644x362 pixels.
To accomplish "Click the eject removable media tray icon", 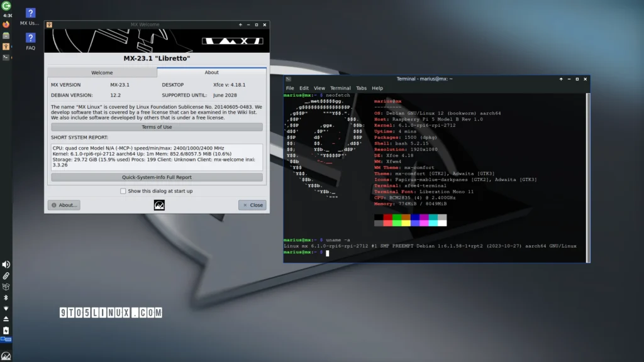I will tap(6, 319).
